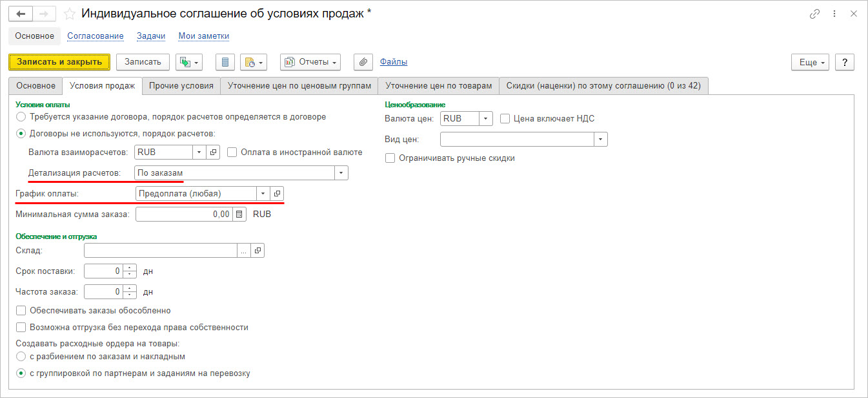This screenshot has height=398, width=868.
Task: Open the vertical dots menu in header
Action: [x=835, y=14]
